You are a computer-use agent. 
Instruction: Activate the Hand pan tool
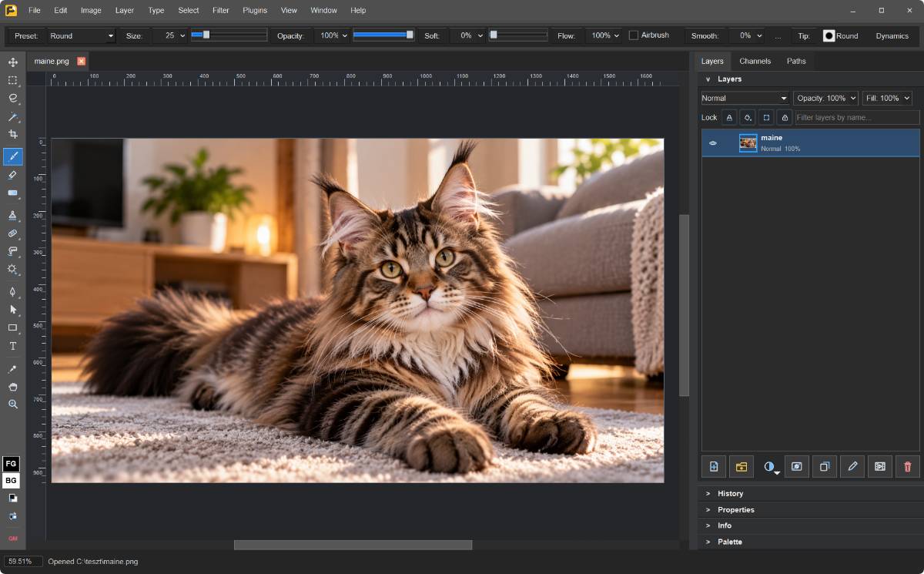13,387
